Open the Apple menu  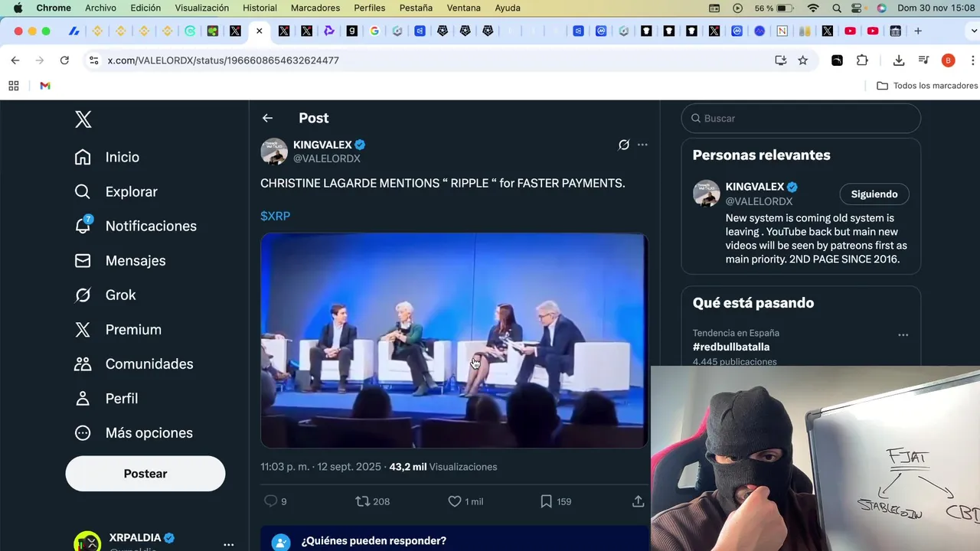pyautogui.click(x=18, y=8)
